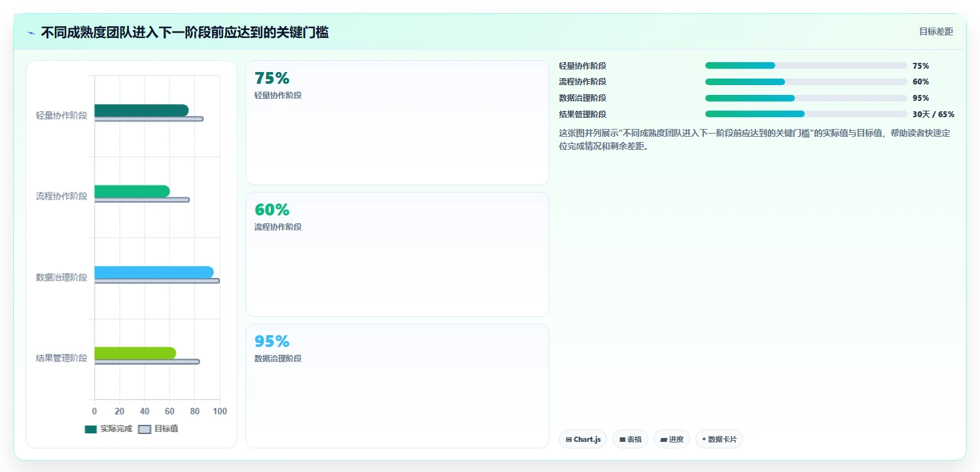Viewport: 980px width, 472px height.
Task: Click the 目标差距 label in the header
Action: coord(936,31)
